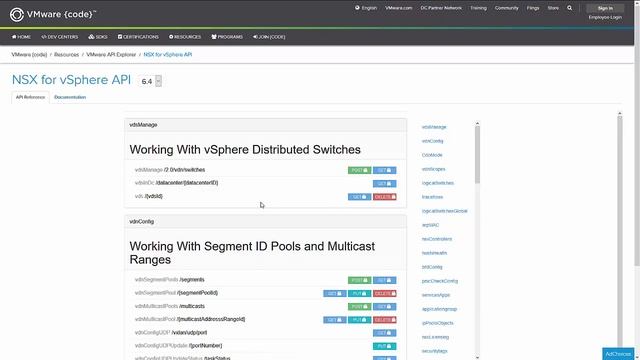This screenshot has height=360, width=640.
Task: Go to HOME in navigation bar
Action: click(21, 37)
